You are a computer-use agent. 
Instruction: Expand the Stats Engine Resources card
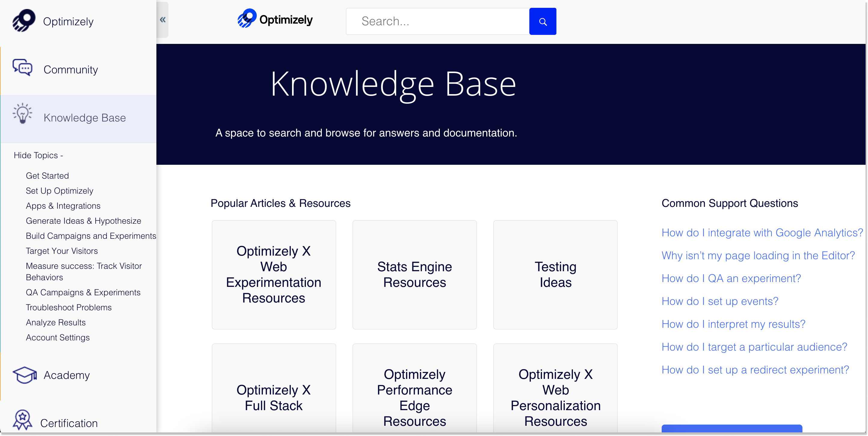[414, 274]
